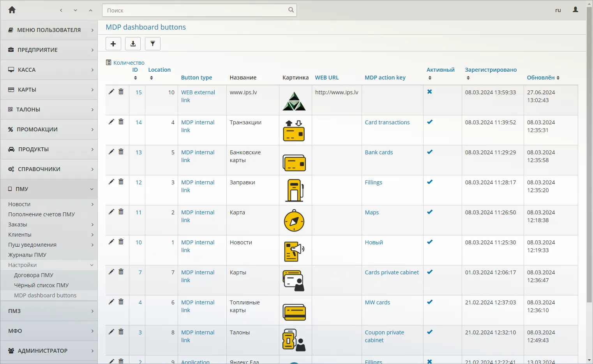This screenshot has height=364, width=593.
Task: Delete the Заправки row
Action: [x=121, y=182]
